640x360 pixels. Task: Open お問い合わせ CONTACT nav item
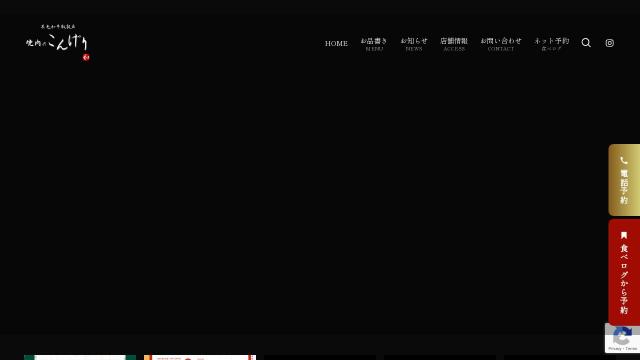(501, 44)
